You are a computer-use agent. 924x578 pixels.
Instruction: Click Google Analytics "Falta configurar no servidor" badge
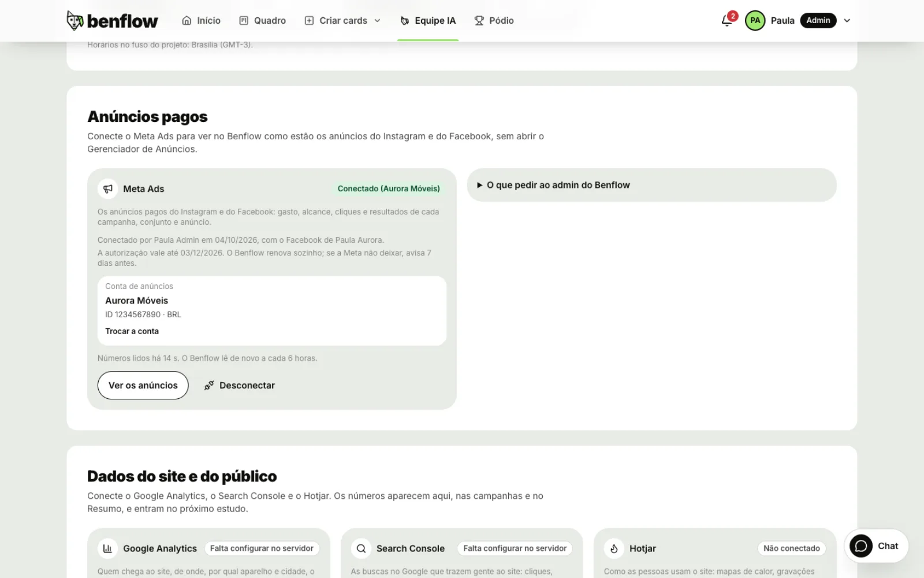pos(262,549)
